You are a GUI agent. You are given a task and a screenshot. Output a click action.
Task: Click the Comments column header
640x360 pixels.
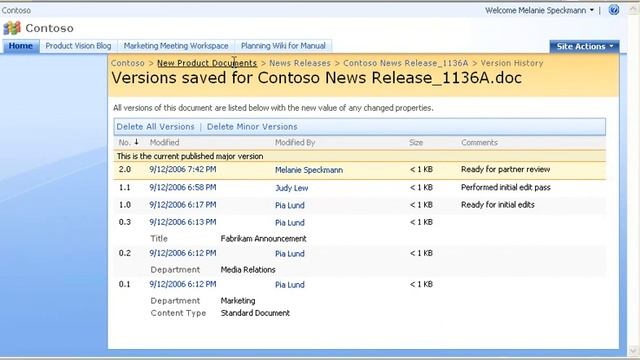click(x=480, y=142)
